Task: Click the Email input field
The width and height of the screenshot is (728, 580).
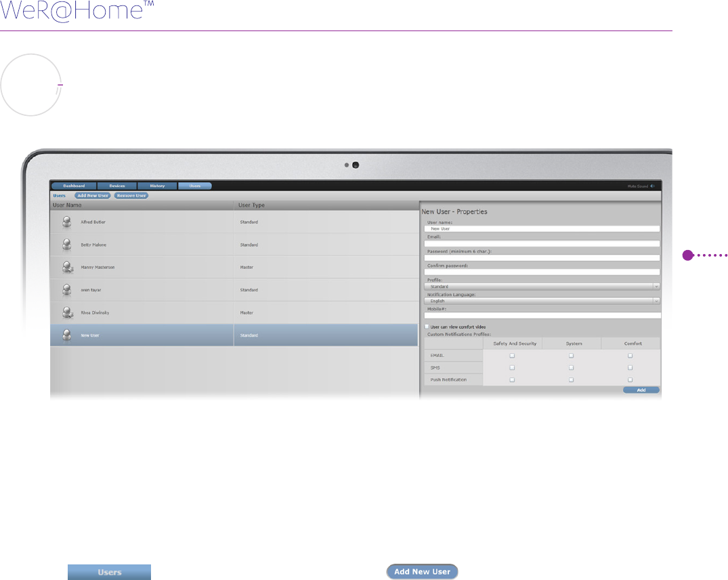Action: pyautogui.click(x=542, y=243)
